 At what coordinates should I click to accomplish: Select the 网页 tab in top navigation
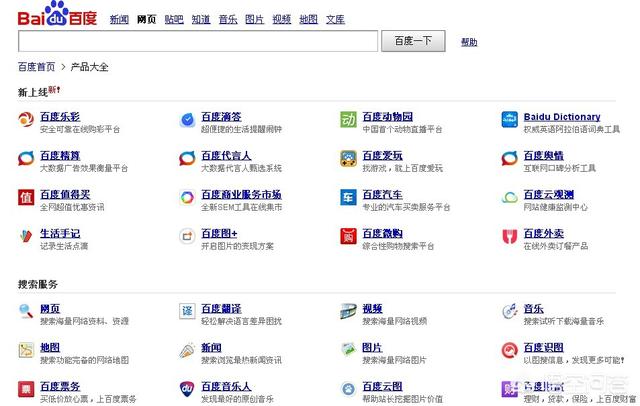point(146,19)
